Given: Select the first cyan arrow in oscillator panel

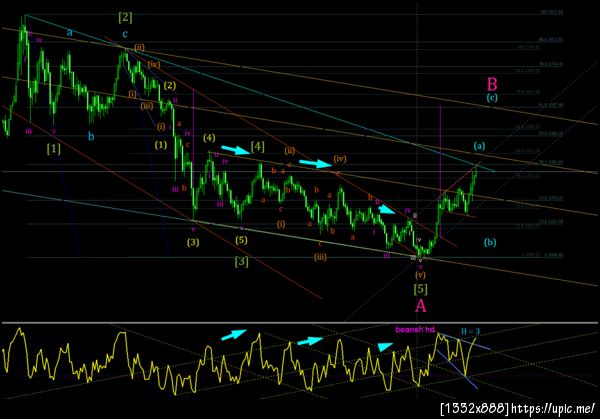Looking at the screenshot, I should [234, 334].
